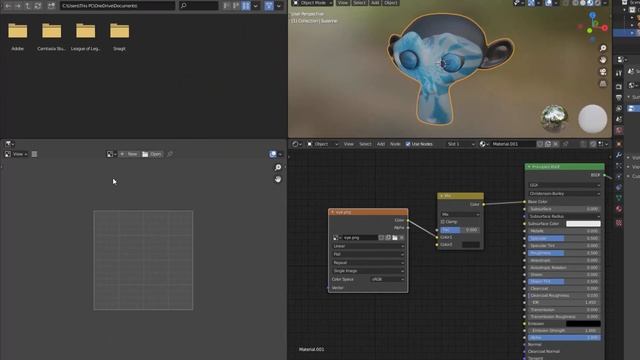Click pan hand icon in image editor

point(278,179)
